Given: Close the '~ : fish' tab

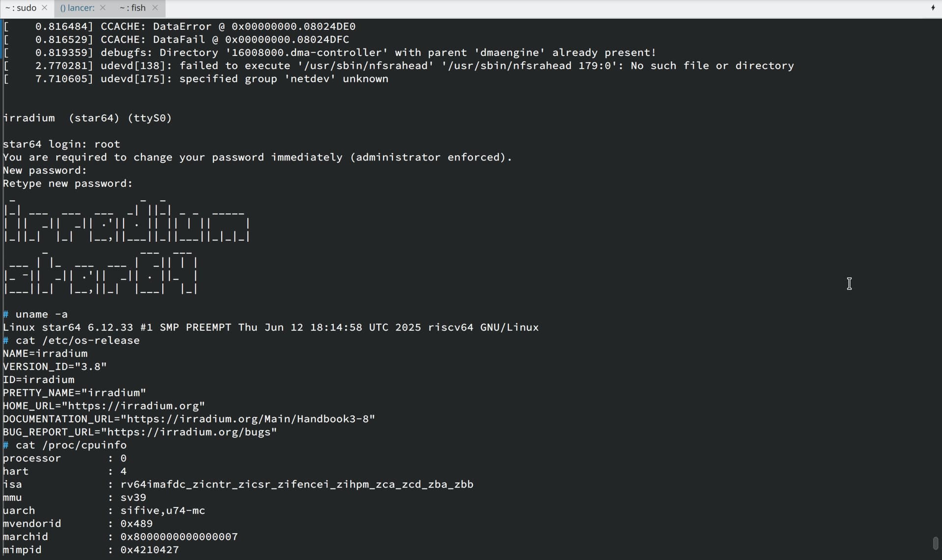Looking at the screenshot, I should pyautogui.click(x=155, y=8).
